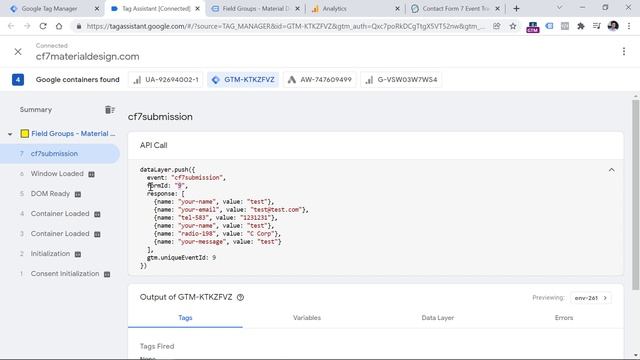Screen dimensions: 640x360
Task: Share this page icon in address bar
Action: tap(497, 26)
